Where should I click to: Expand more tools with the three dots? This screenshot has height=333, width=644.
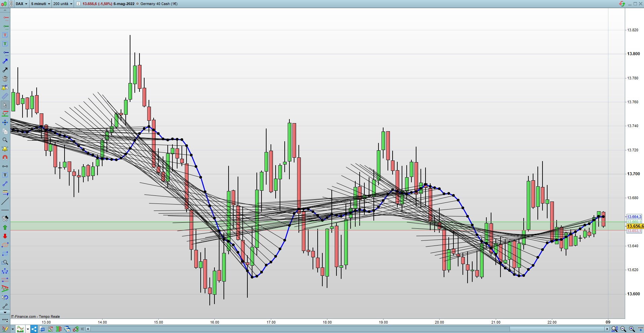coord(5,320)
